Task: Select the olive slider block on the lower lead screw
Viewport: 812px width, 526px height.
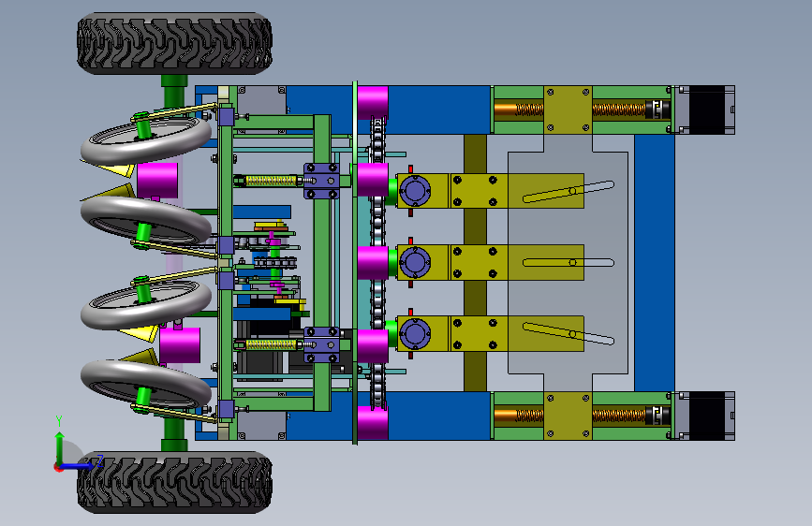Action: coord(568,416)
